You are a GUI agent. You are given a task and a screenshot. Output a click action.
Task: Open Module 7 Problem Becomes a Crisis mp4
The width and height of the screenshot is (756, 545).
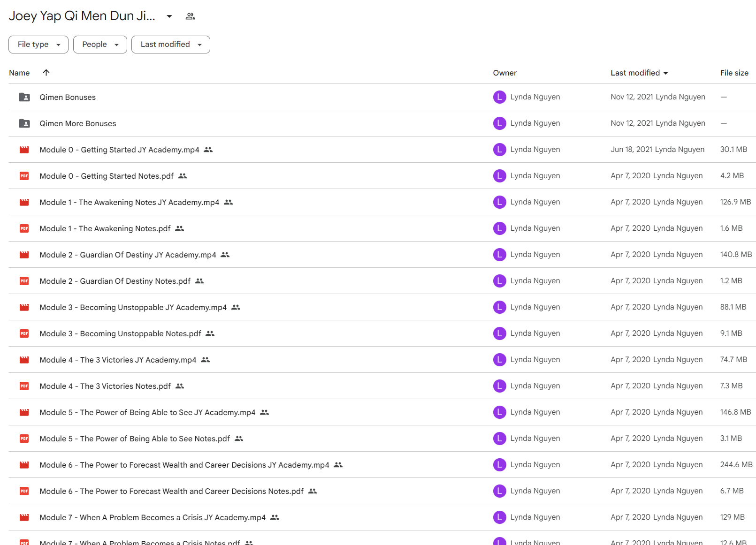coord(153,517)
